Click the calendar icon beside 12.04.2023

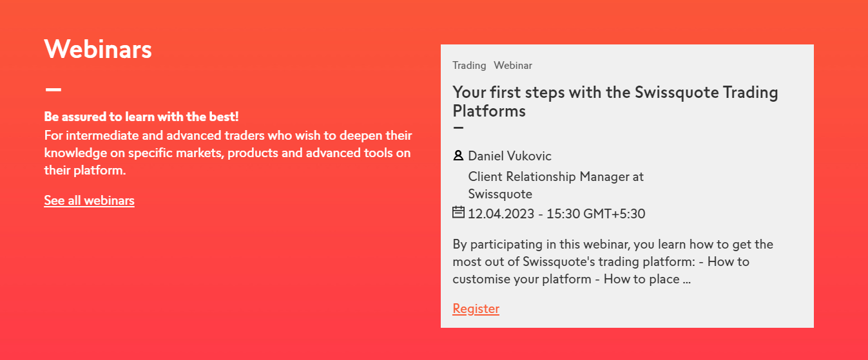point(458,212)
